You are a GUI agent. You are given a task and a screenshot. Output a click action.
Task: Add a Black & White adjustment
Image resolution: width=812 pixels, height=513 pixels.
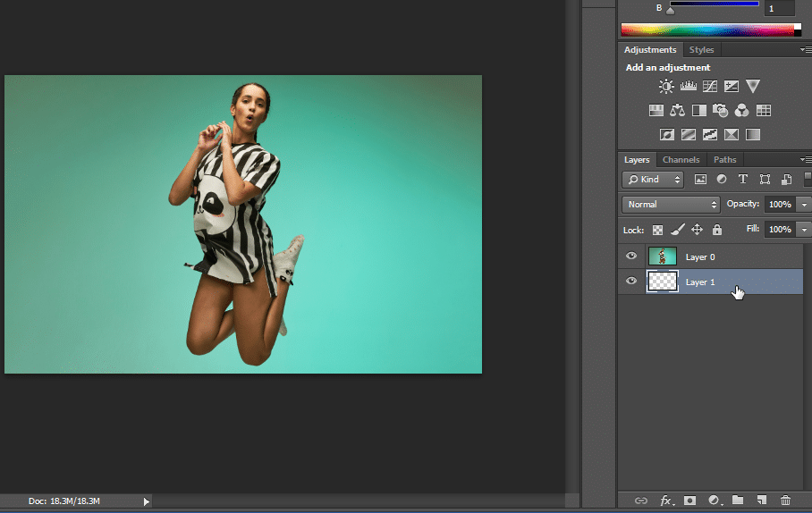pyautogui.click(x=699, y=110)
